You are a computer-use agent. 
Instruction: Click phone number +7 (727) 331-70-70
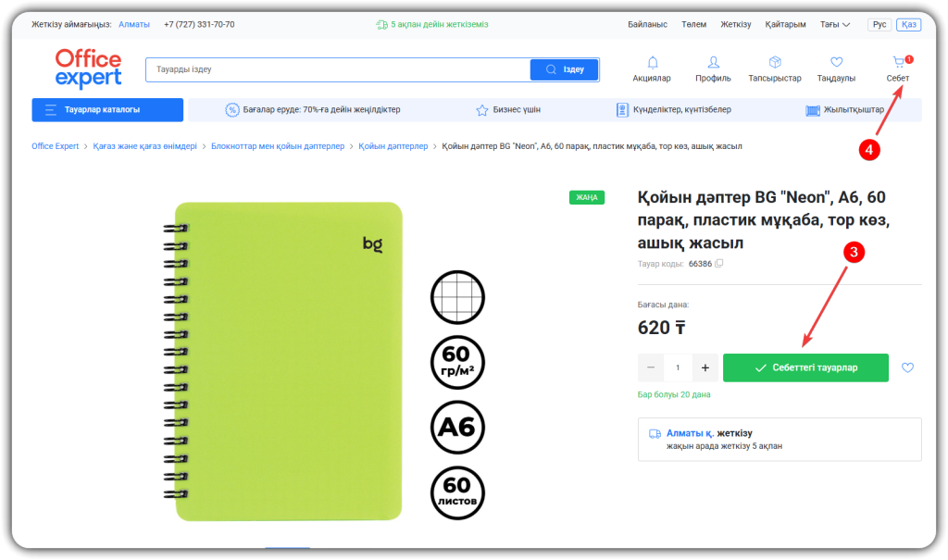pos(199,25)
